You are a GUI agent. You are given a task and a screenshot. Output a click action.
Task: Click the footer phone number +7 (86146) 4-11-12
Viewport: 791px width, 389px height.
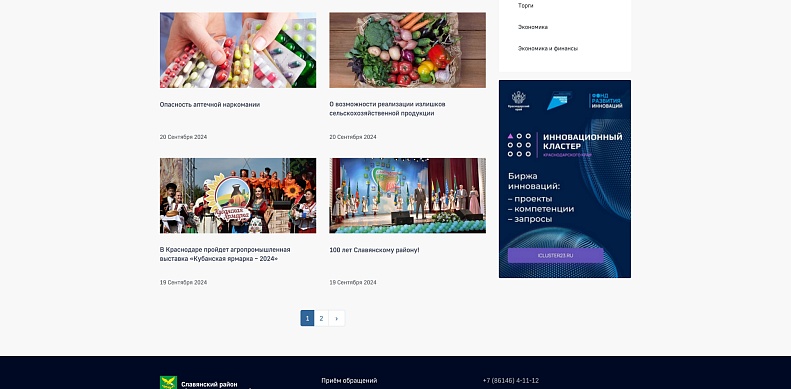pyautogui.click(x=511, y=380)
